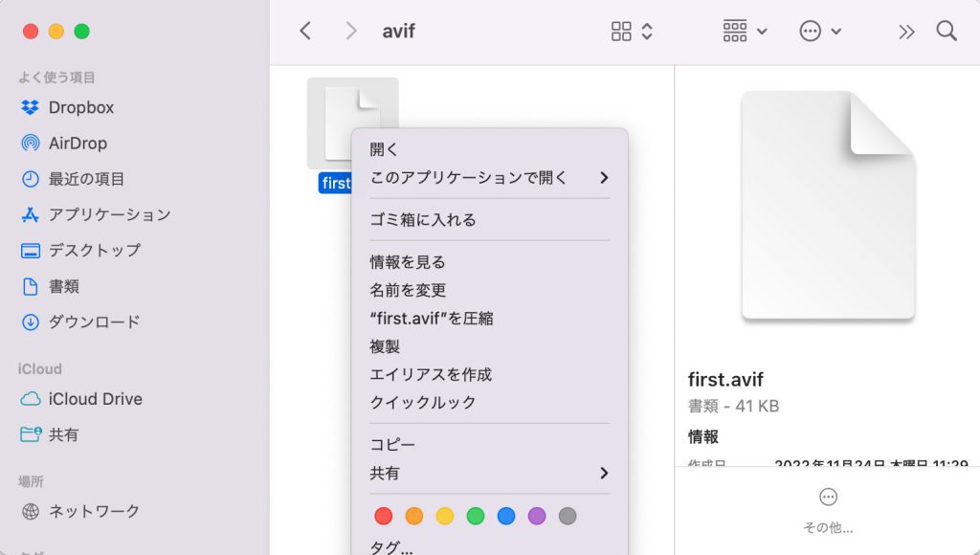Screen dimensions: 980x555
Task: Switch icon view mode in toolbar
Action: pyautogui.click(x=632, y=31)
